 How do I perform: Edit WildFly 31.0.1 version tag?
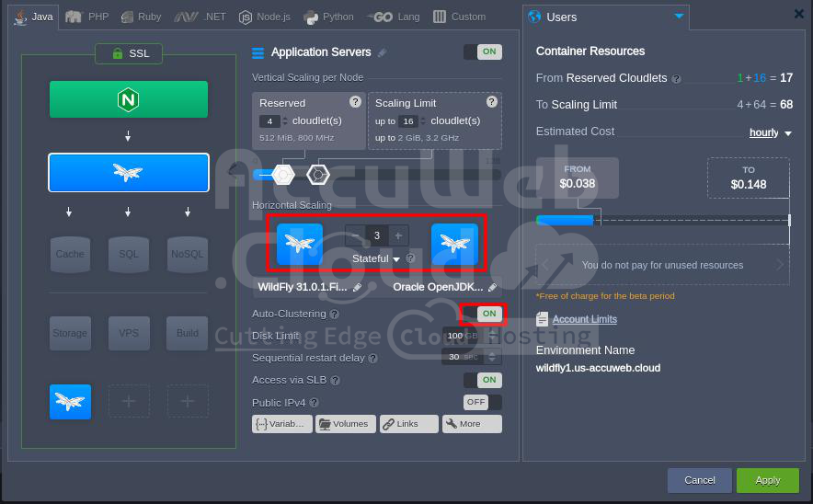coord(357,287)
